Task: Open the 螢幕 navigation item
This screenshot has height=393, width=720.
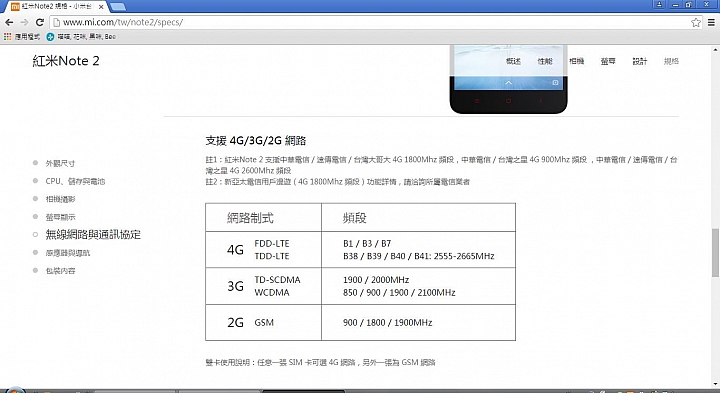Action: pyautogui.click(x=608, y=61)
